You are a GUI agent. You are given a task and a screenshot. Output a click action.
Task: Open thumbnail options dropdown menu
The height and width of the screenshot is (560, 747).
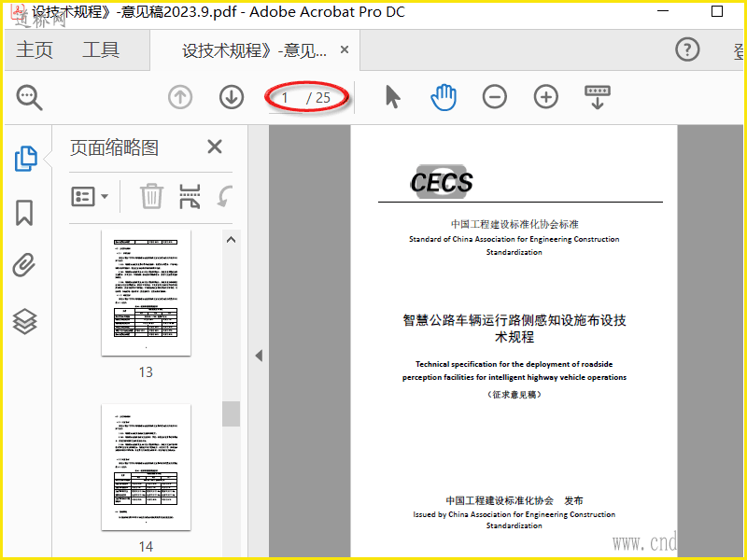click(x=90, y=196)
